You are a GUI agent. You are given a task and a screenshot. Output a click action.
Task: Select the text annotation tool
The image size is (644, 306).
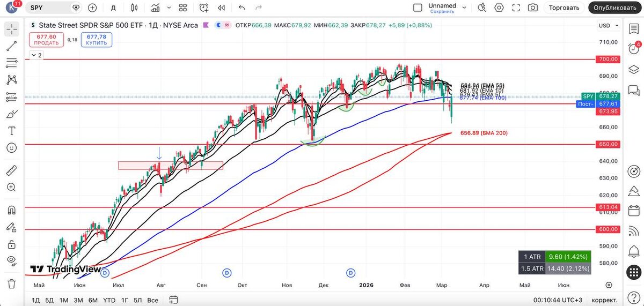[x=11, y=131]
